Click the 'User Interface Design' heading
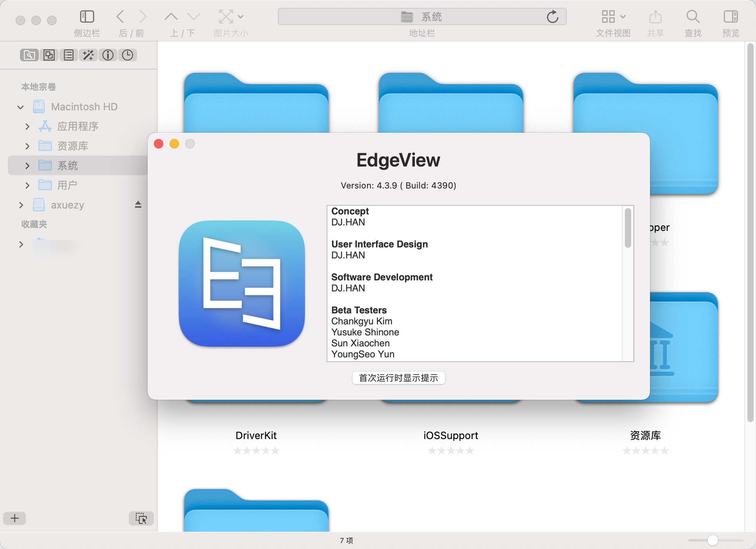Viewport: 756px width, 549px height. (x=380, y=244)
